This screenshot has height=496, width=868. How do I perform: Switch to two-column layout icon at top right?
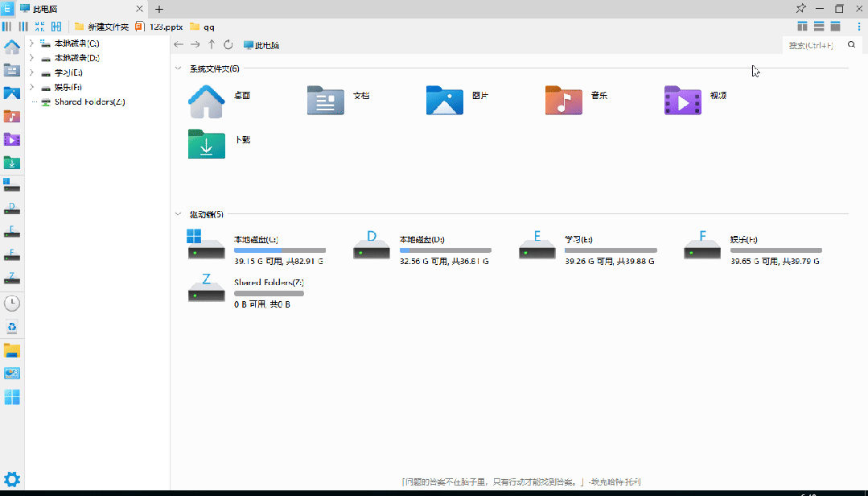(x=802, y=27)
